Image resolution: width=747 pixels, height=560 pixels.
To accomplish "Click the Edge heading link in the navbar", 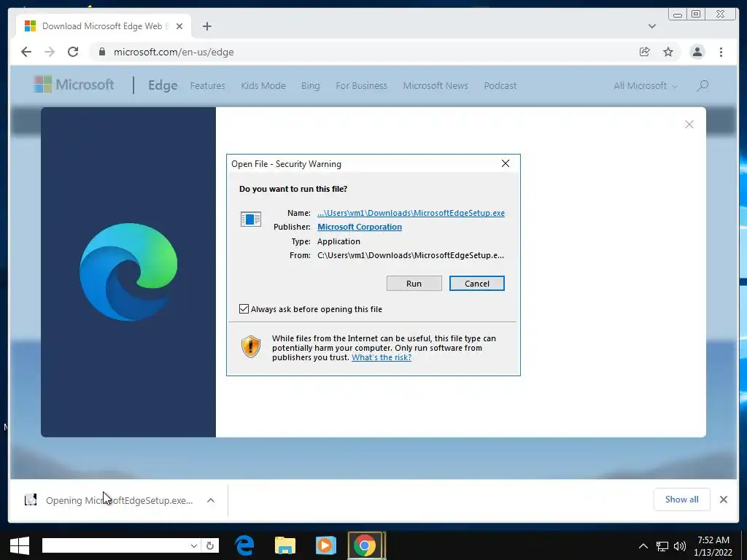I will pyautogui.click(x=163, y=85).
